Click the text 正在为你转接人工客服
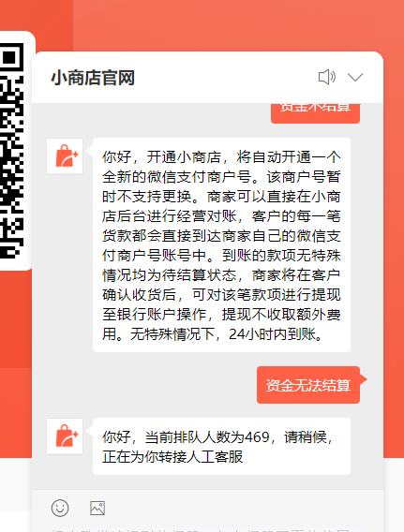Screen dimensions: 404x532 click(172, 457)
